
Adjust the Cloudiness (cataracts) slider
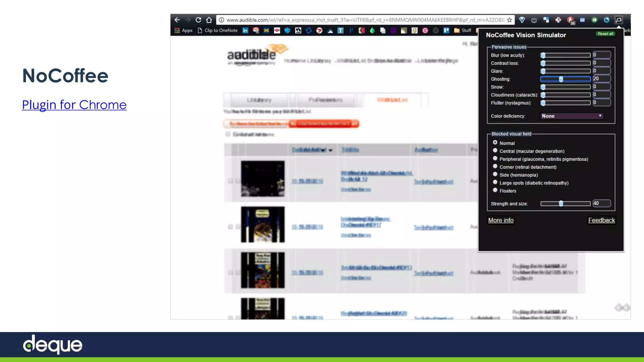click(565, 95)
